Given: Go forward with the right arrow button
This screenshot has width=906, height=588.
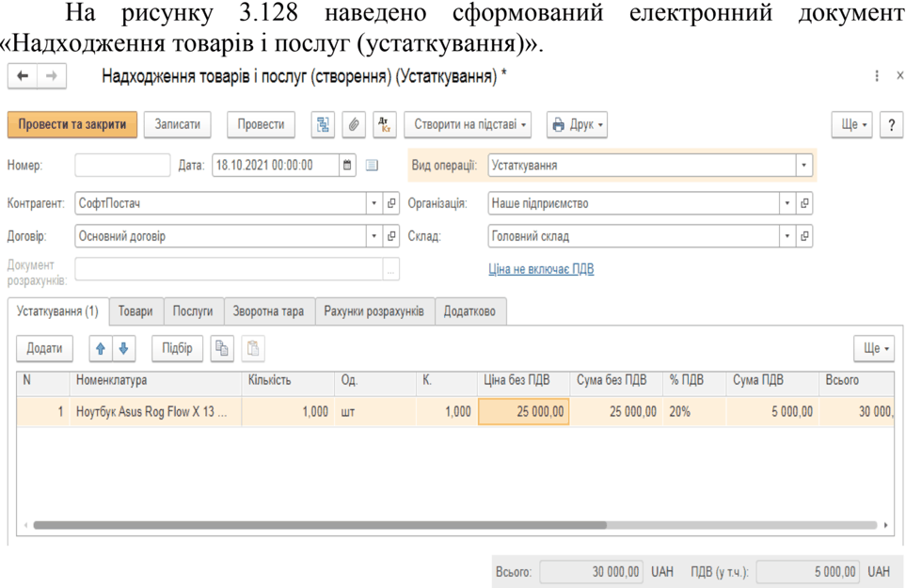Looking at the screenshot, I should (52, 76).
